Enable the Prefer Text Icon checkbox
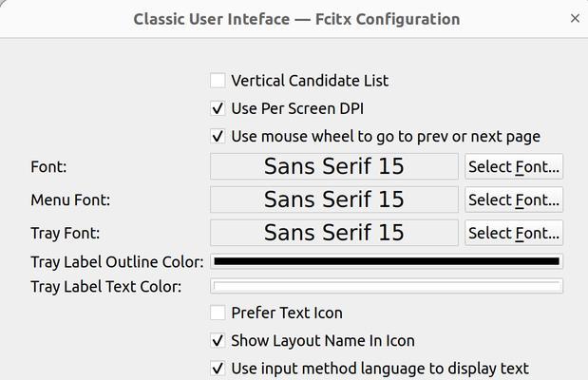 click(x=218, y=313)
